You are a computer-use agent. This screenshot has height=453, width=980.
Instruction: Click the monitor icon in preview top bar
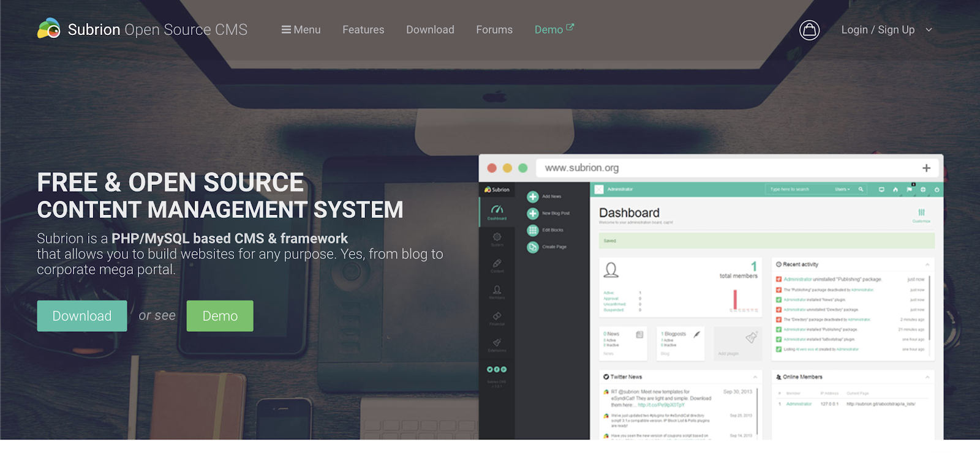[881, 189]
